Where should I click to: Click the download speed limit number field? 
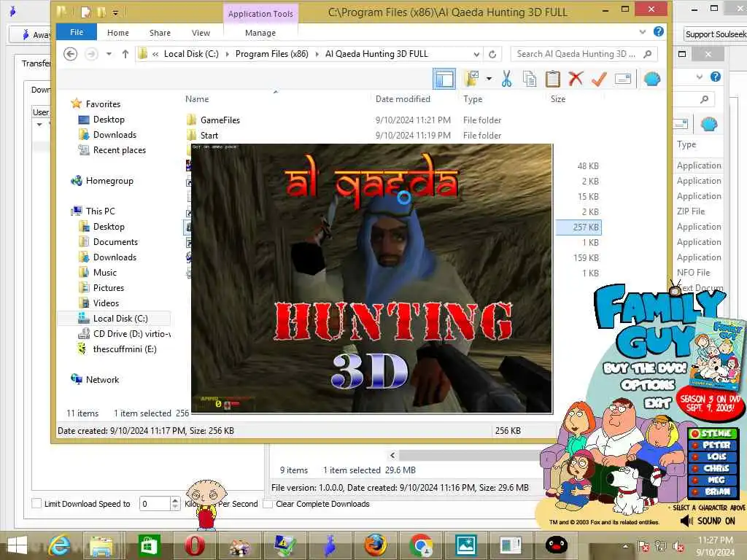[155, 503]
